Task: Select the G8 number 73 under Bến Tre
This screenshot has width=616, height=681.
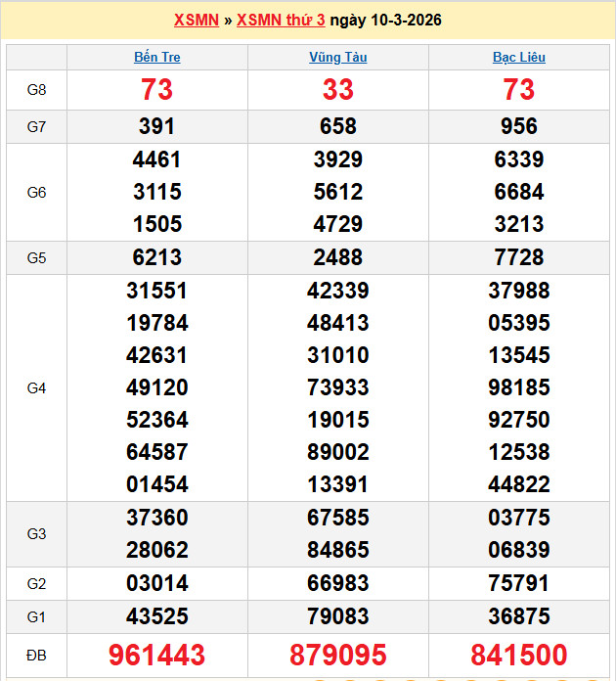Action: [x=156, y=90]
